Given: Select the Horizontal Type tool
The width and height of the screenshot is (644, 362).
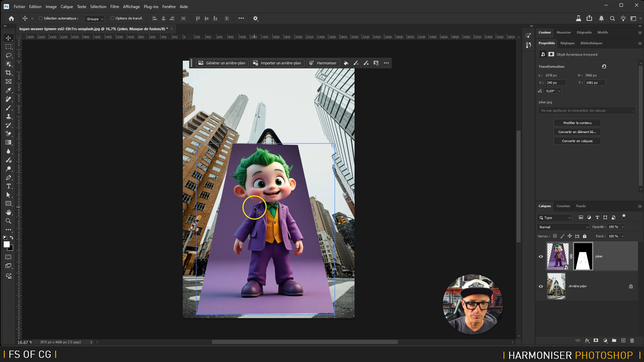Looking at the screenshot, I should (x=8, y=186).
